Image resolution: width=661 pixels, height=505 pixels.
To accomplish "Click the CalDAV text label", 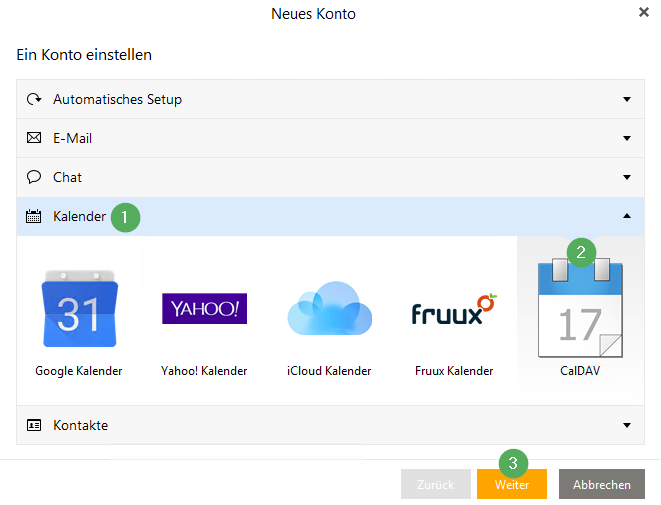I will point(580,371).
